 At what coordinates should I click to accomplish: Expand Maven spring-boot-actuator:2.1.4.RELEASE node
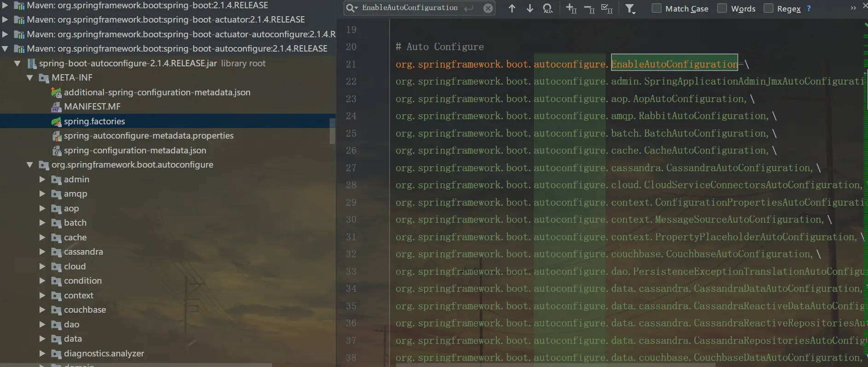click(x=5, y=19)
